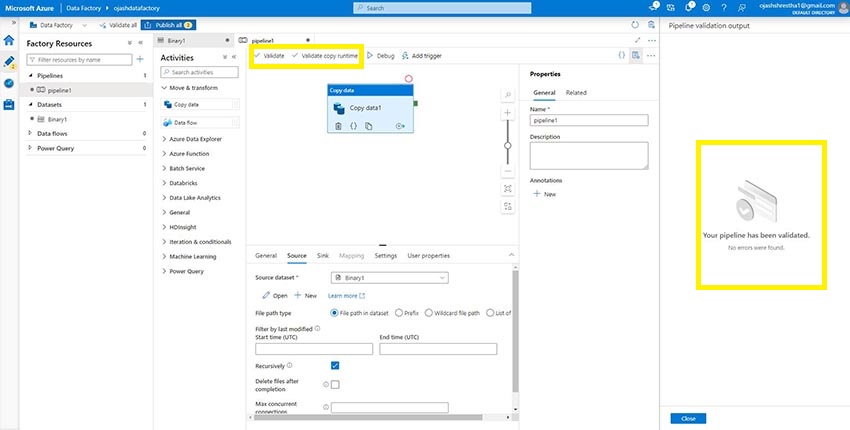
Task: Open the pipeline JSON code view
Action: tap(622, 55)
